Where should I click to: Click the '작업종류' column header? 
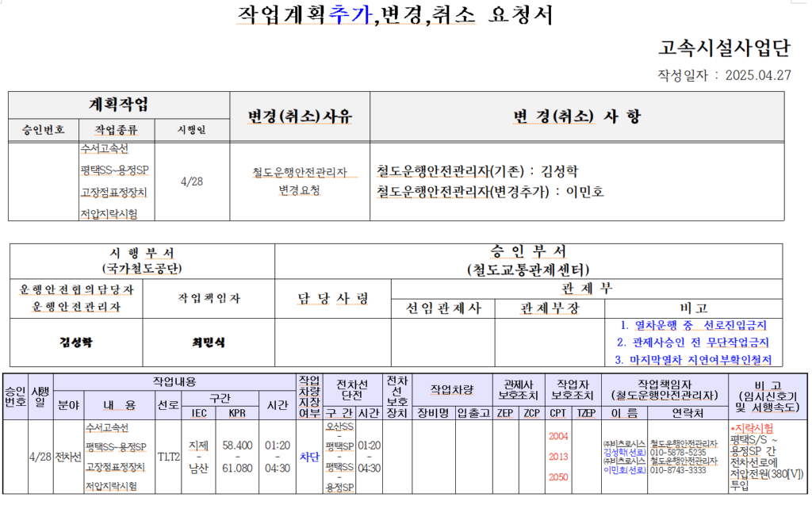pos(117,129)
